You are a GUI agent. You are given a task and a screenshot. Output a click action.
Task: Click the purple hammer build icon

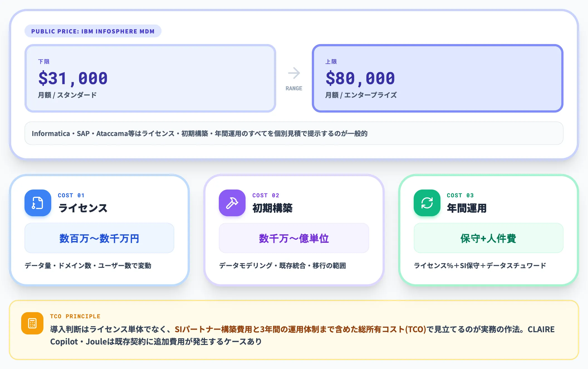(x=232, y=203)
